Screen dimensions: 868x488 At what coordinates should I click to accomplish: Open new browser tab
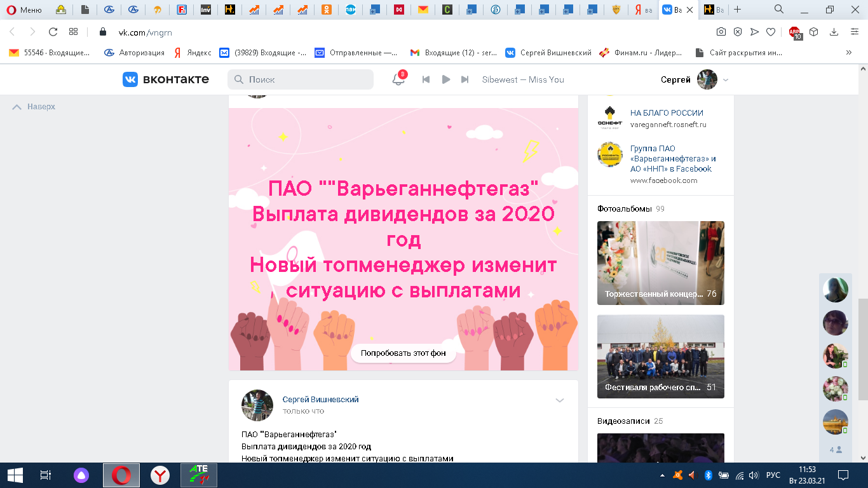click(x=737, y=10)
